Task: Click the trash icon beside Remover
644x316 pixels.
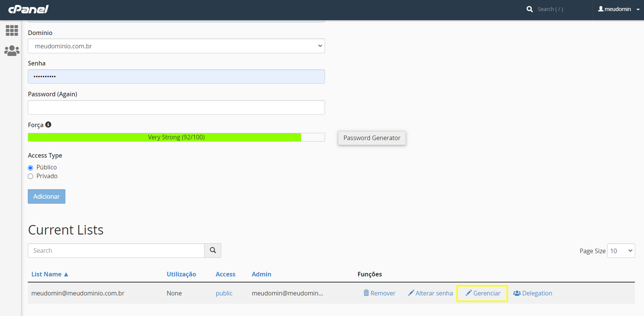Action: (366, 293)
